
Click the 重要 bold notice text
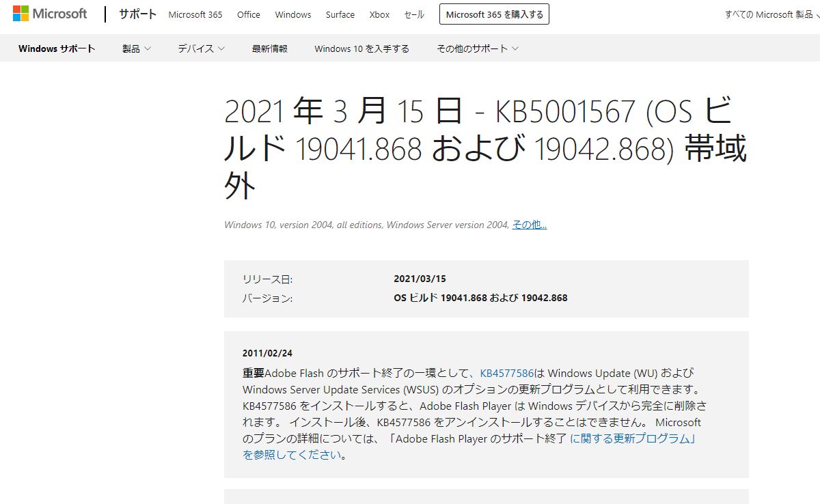(x=253, y=373)
